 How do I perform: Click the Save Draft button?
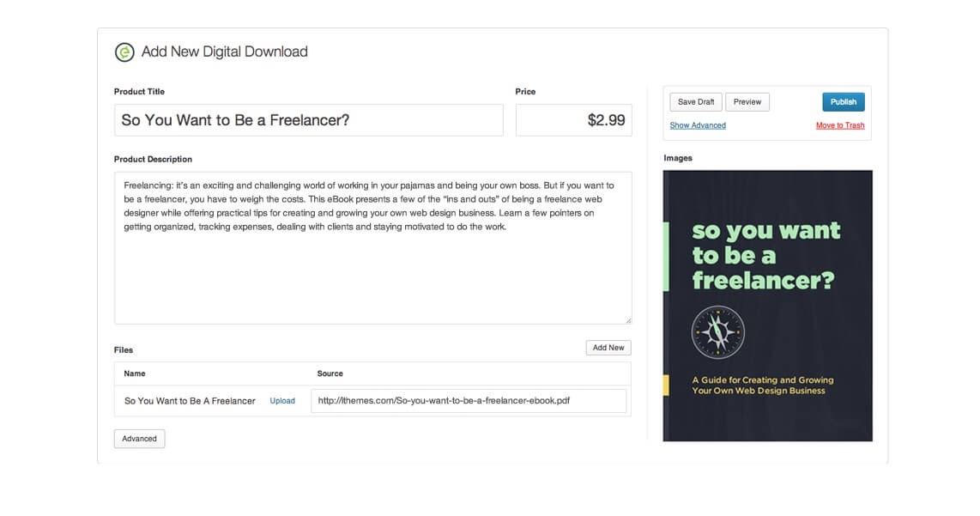pos(696,102)
